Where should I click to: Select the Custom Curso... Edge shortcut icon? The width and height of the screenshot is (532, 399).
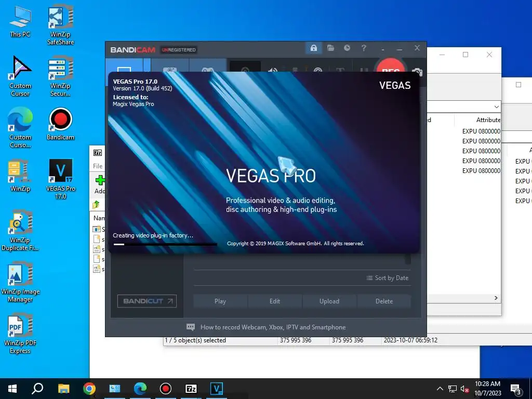coord(20,127)
